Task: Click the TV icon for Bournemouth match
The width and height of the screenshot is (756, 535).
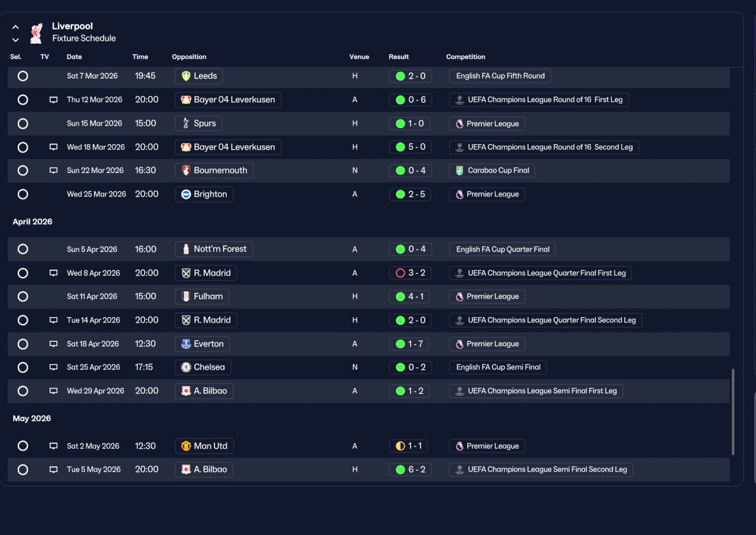Action: pyautogui.click(x=54, y=171)
